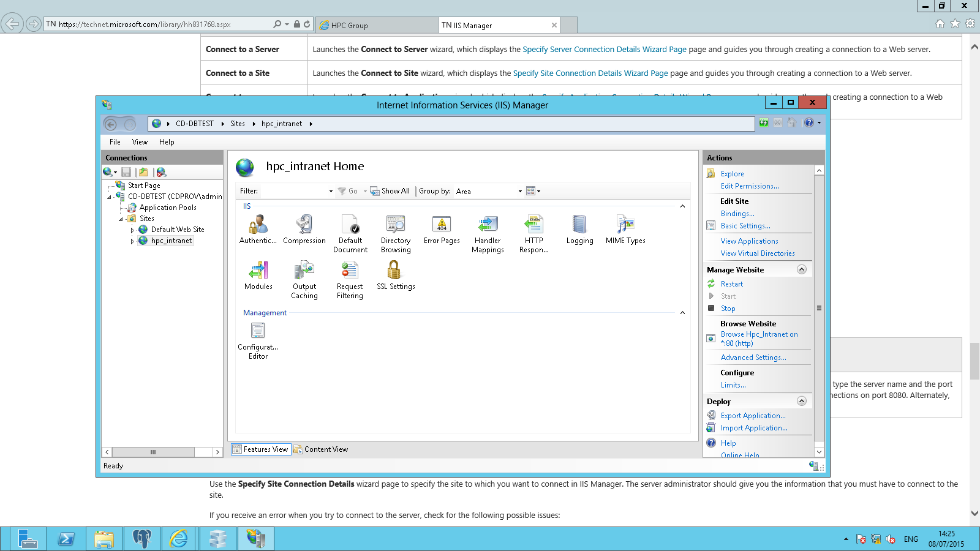Open the Request Filtering feature icon
Screen dimensions: 980x551
tap(350, 280)
